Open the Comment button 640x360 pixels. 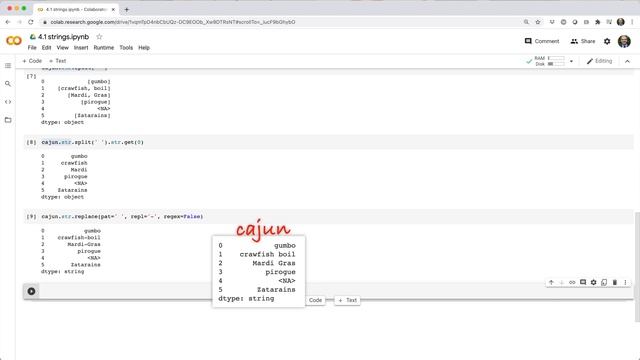point(542,41)
